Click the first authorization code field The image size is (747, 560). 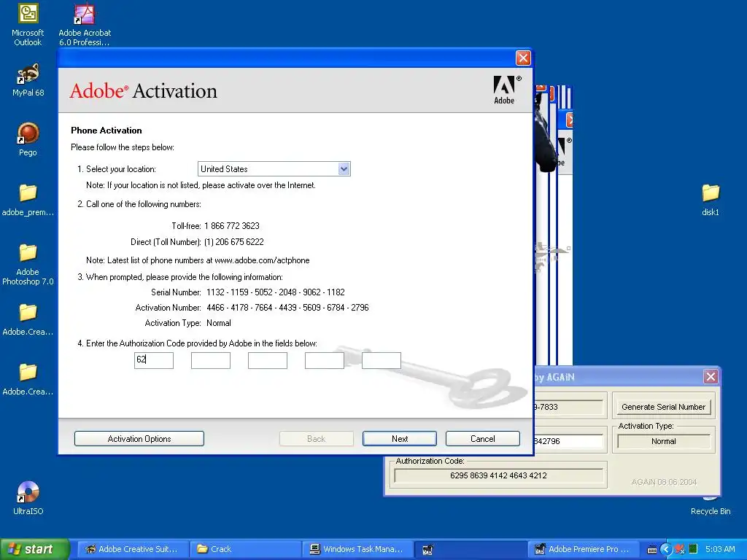tap(154, 360)
